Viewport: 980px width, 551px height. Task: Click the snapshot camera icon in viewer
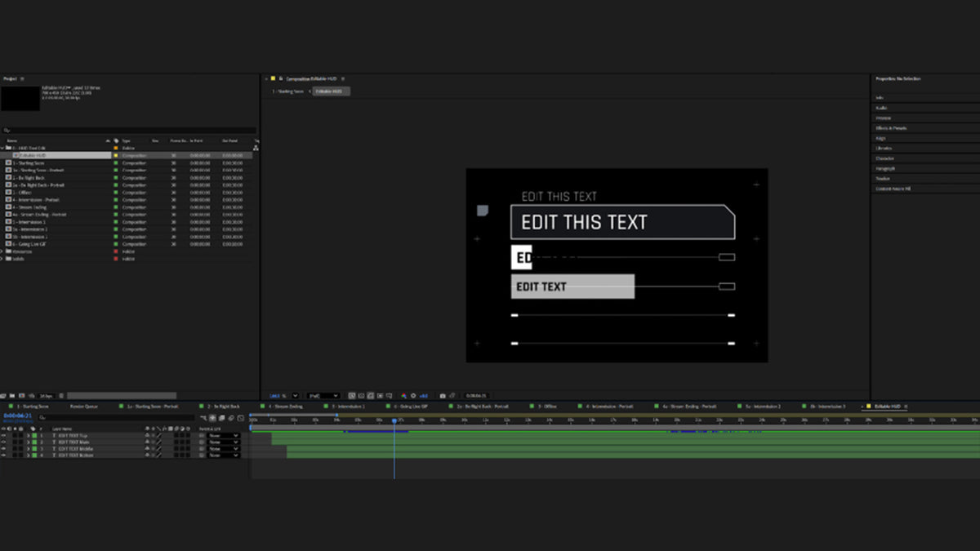(x=443, y=396)
